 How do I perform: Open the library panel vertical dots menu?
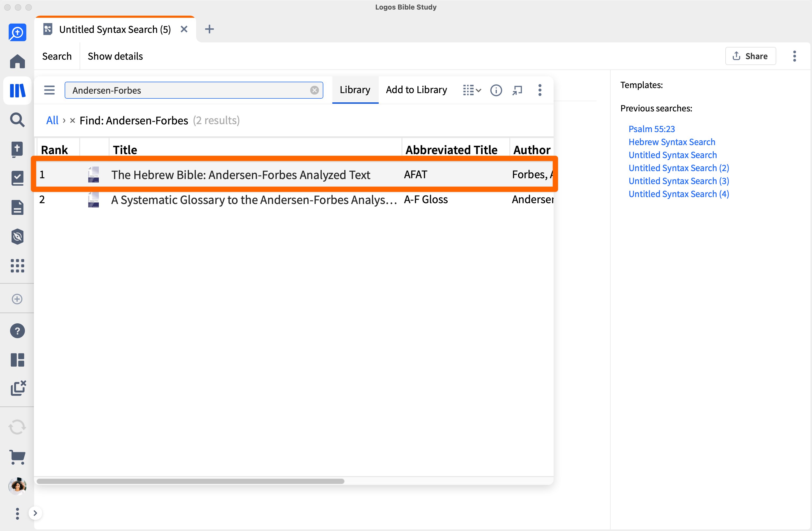pyautogui.click(x=540, y=90)
